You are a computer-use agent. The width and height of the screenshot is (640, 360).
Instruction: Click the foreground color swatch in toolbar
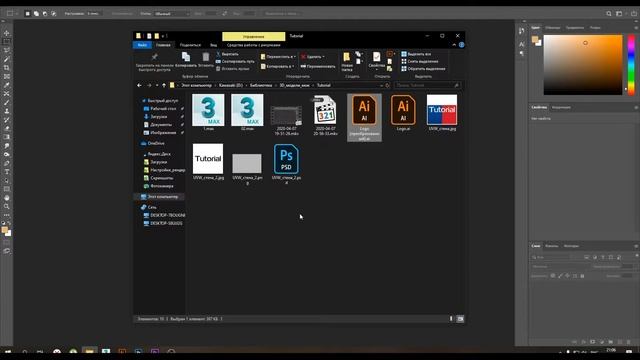[4, 231]
